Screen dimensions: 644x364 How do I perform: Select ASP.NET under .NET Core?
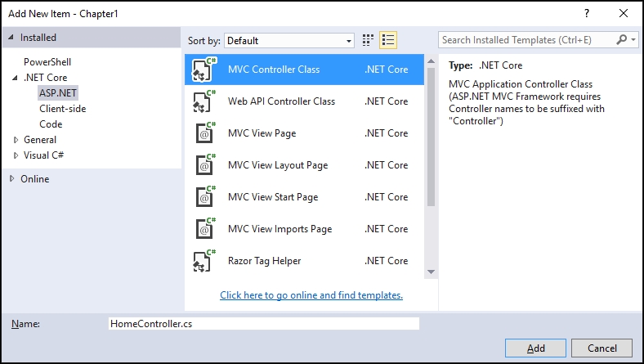point(58,93)
